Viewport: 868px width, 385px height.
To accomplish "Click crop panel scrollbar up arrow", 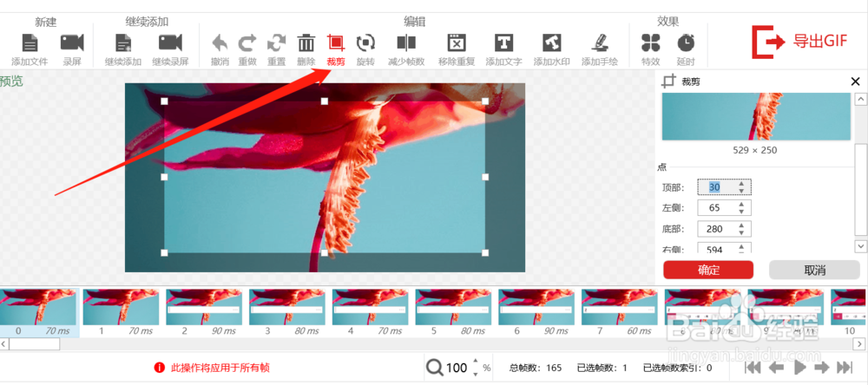I will click(x=861, y=99).
